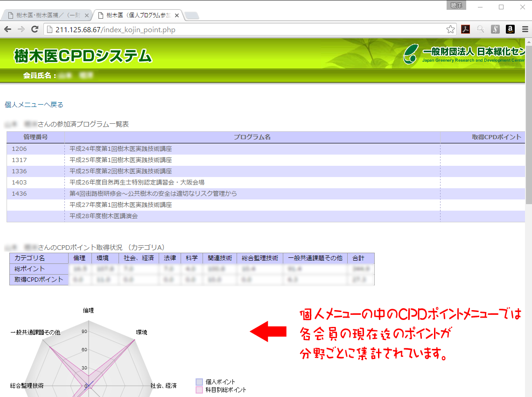Open the Chrome hamburger menu
The height and width of the screenshot is (397, 532).
[525, 29]
